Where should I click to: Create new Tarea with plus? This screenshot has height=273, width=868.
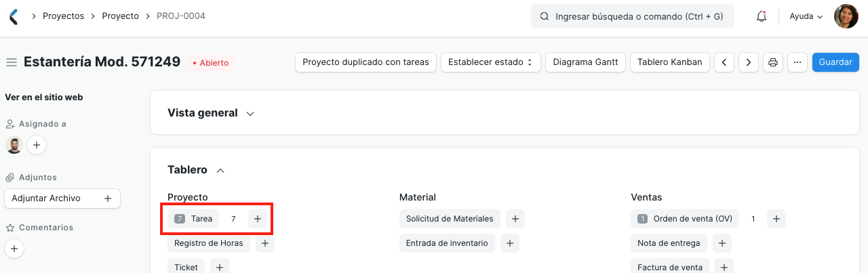pos(257,219)
